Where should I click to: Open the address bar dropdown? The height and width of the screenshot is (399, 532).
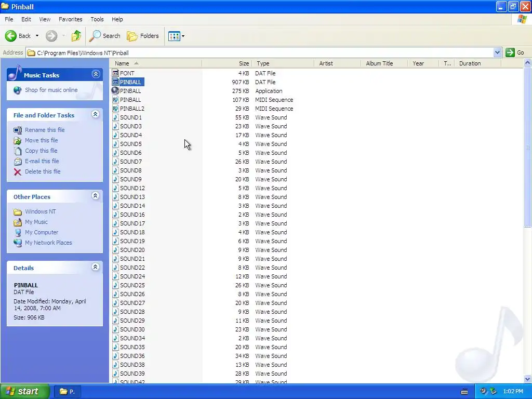tap(497, 52)
